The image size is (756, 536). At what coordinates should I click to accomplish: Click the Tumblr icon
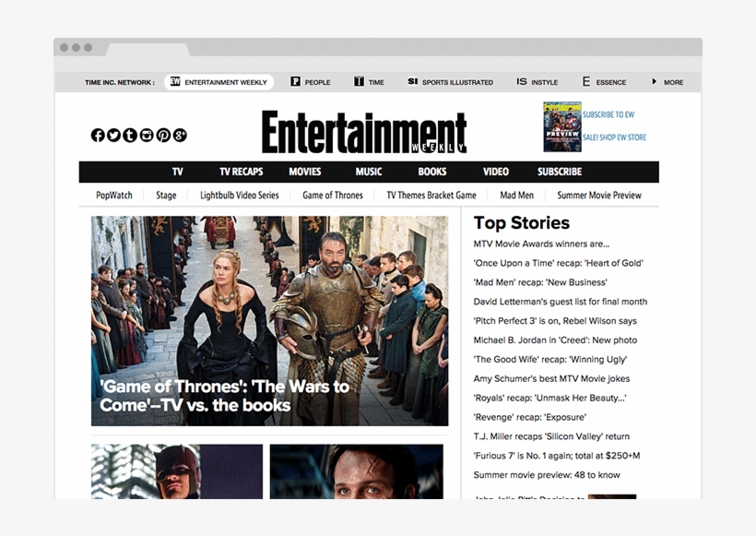[x=130, y=135]
